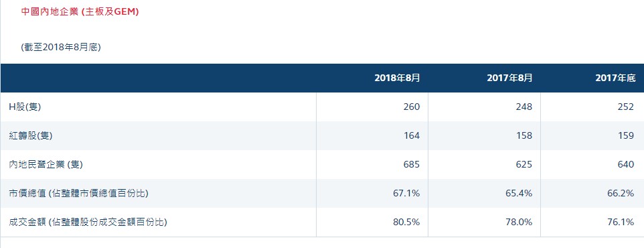Click the 中國內地企業 (主板及GEM) heading
The height and width of the screenshot is (248, 644).
[80, 12]
